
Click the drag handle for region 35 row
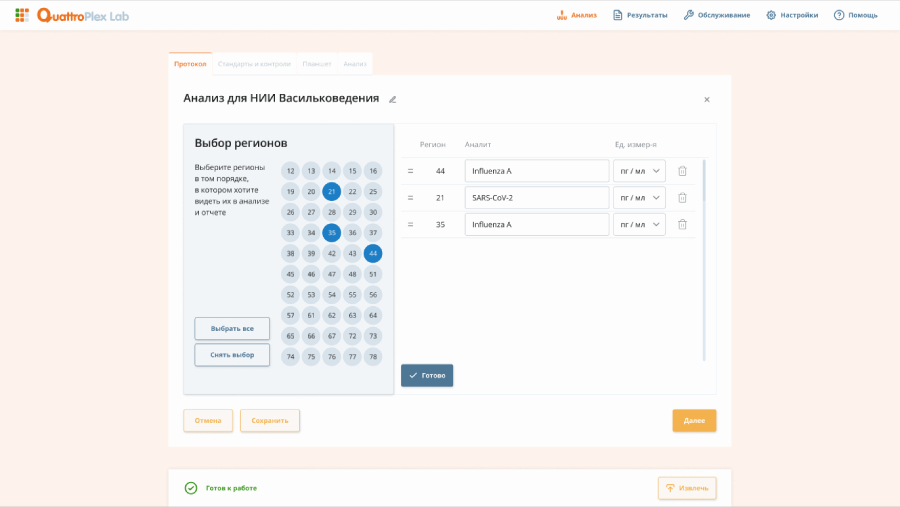tap(410, 224)
